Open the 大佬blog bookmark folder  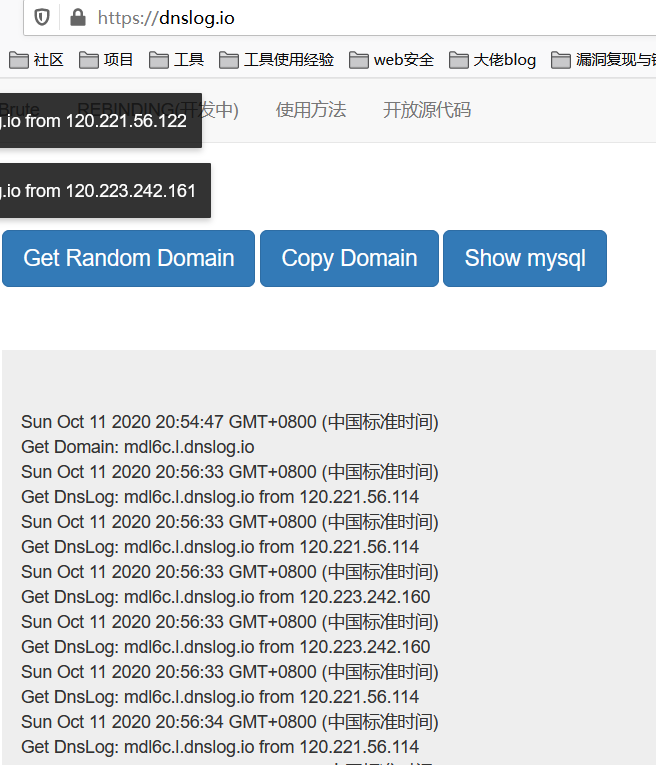tap(493, 60)
